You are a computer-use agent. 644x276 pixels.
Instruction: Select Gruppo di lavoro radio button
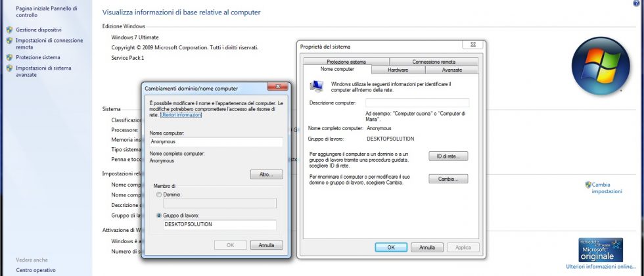click(159, 216)
